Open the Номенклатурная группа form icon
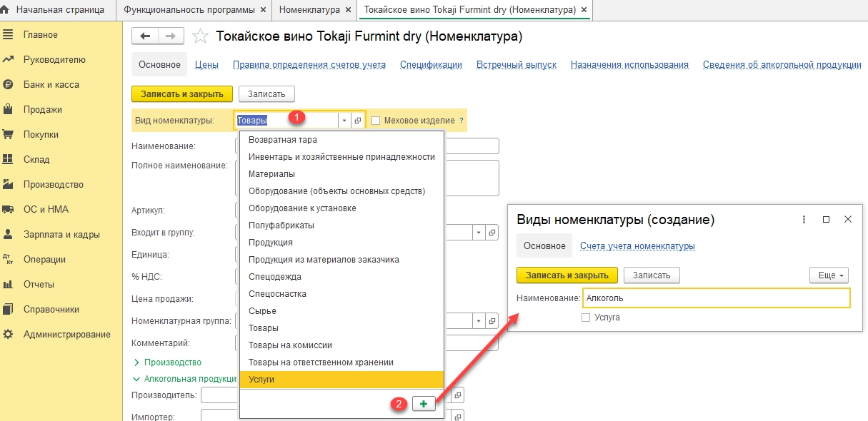The image size is (868, 421). (x=492, y=320)
